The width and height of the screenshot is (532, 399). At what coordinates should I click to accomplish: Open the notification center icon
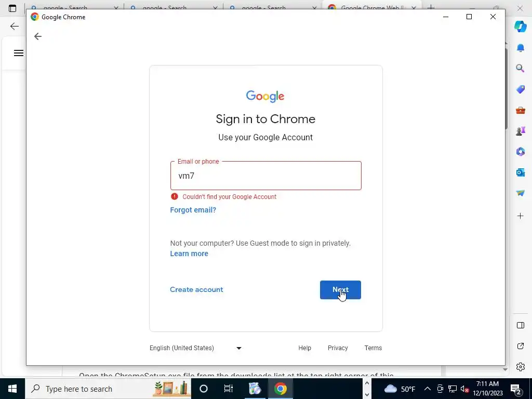pyautogui.click(x=515, y=389)
